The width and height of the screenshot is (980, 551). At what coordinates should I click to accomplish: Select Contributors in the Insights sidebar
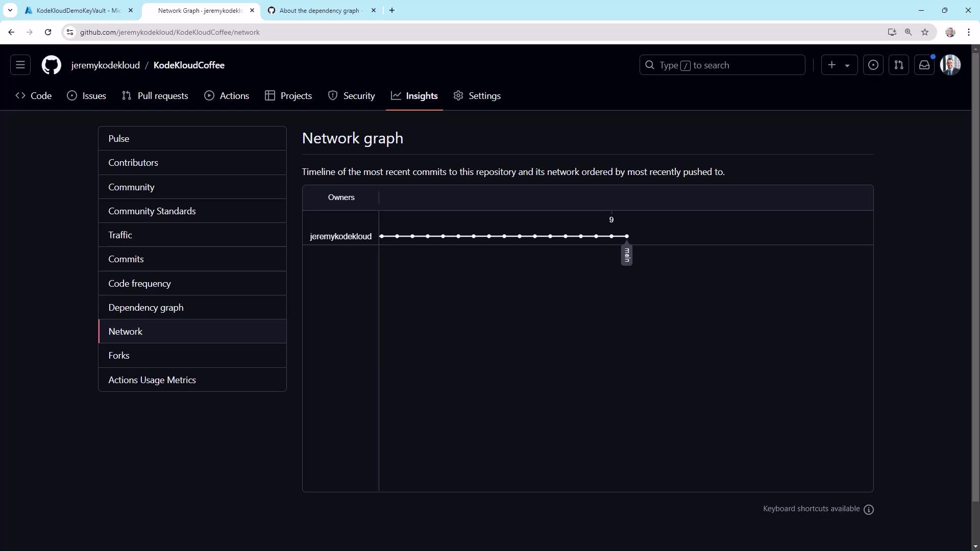133,162
